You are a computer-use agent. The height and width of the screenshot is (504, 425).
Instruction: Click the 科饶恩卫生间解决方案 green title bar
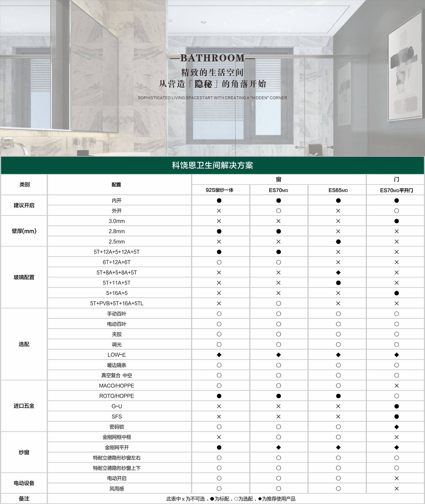point(212,165)
